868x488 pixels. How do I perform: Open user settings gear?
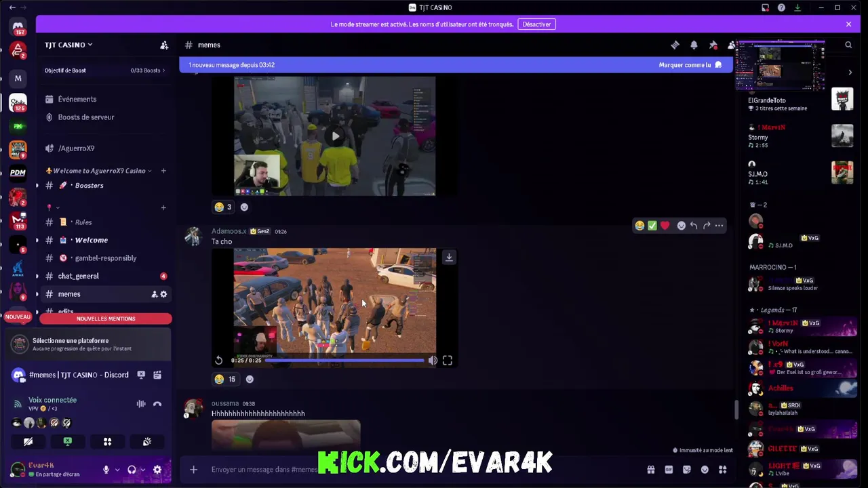157,470
